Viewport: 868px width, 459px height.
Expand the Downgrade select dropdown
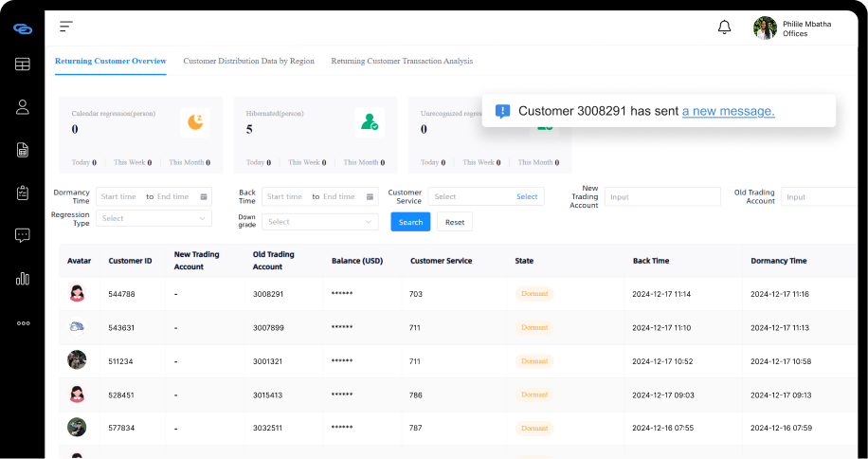(319, 222)
